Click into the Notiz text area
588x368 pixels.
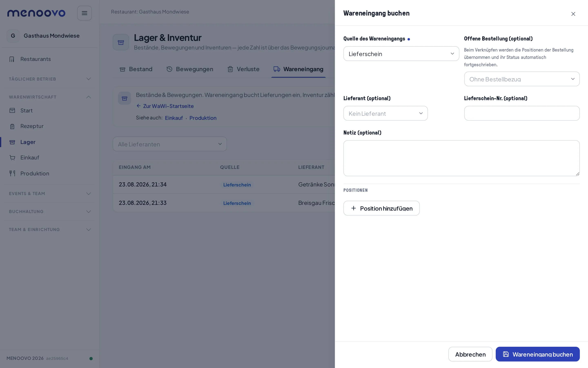[461, 158]
